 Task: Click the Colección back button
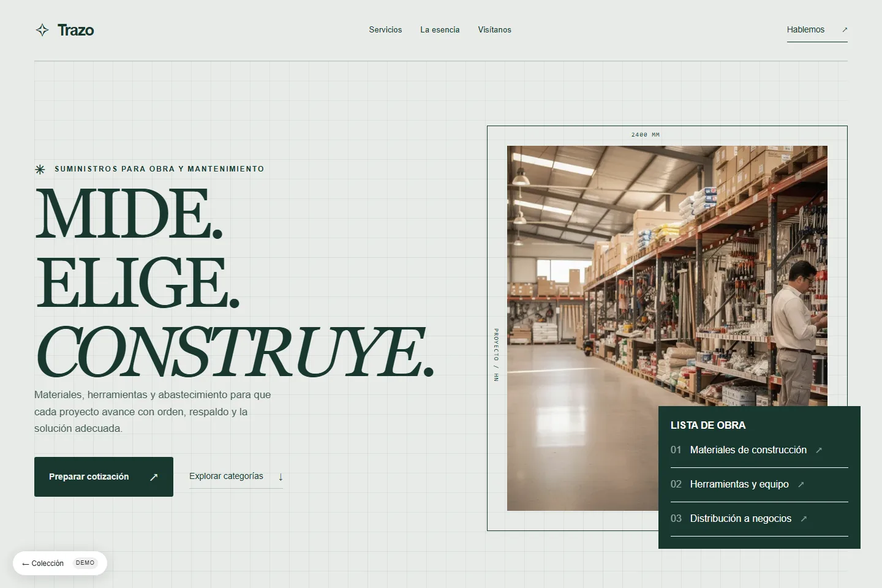pos(60,563)
